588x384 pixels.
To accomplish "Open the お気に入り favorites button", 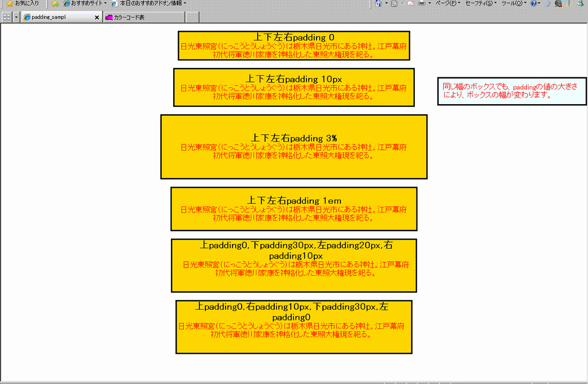I will click(x=23, y=3).
